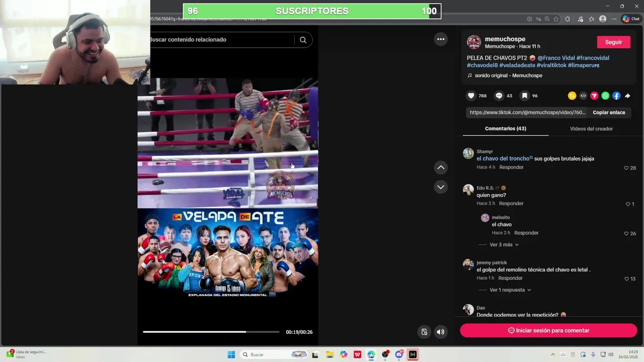
Task: Open the #chavodel8 hashtag
Action: click(x=482, y=65)
